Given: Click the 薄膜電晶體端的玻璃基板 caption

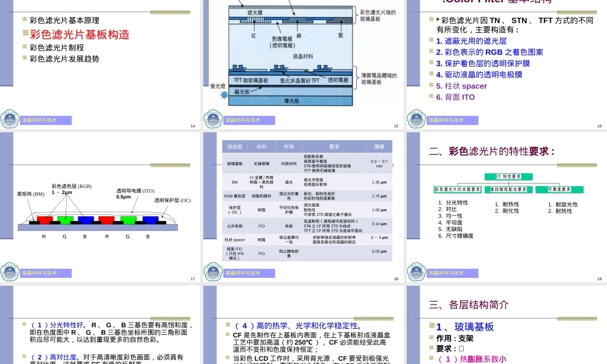Looking at the screenshot, I should [x=379, y=78].
